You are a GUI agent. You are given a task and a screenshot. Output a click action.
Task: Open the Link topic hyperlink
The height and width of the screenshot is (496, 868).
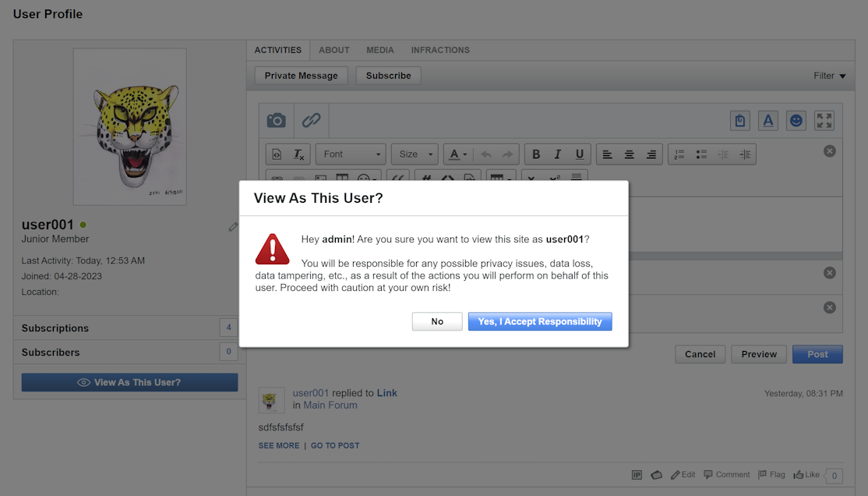387,393
